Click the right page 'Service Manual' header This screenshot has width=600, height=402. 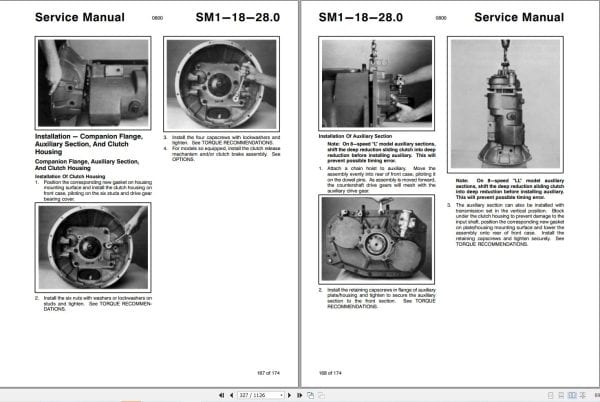point(519,17)
